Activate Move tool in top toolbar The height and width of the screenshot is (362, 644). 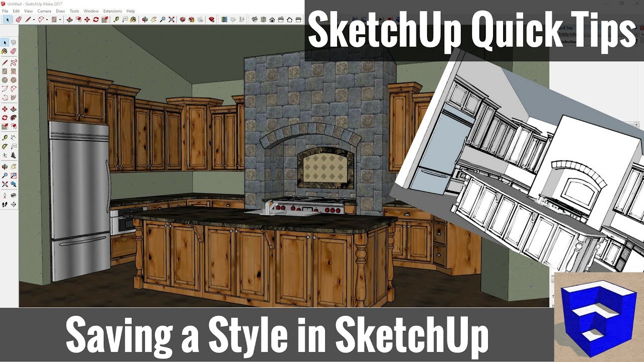[87, 20]
